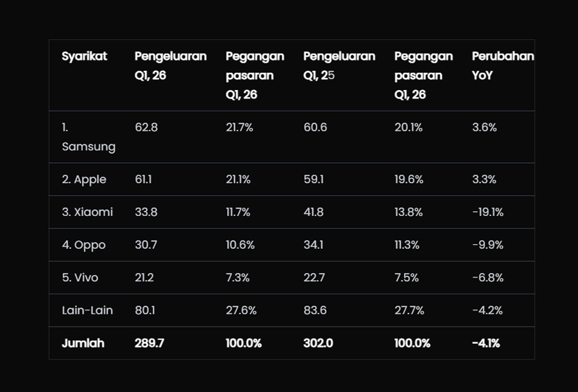Select the Vivo row label
The height and width of the screenshot is (392, 578).
pyautogui.click(x=80, y=278)
